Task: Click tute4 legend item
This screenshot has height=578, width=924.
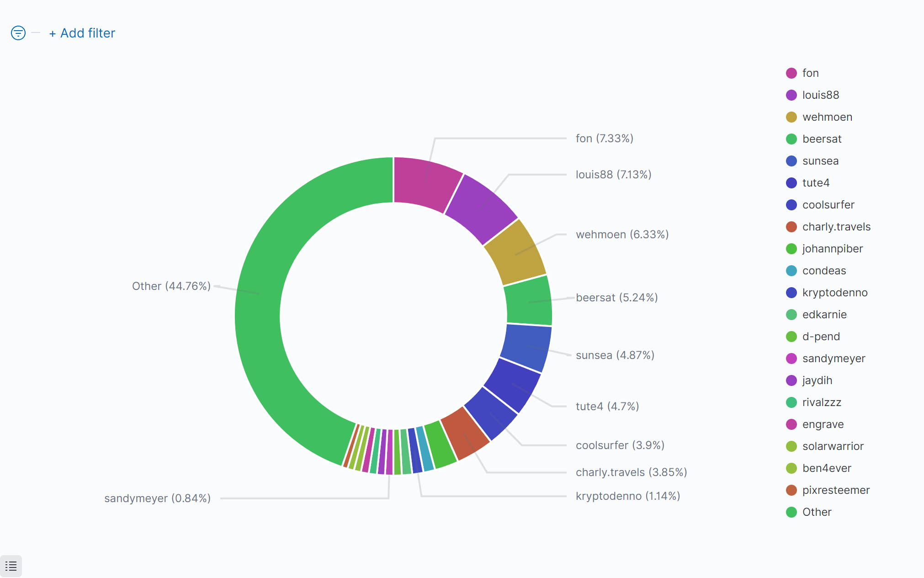Action: pos(815,183)
